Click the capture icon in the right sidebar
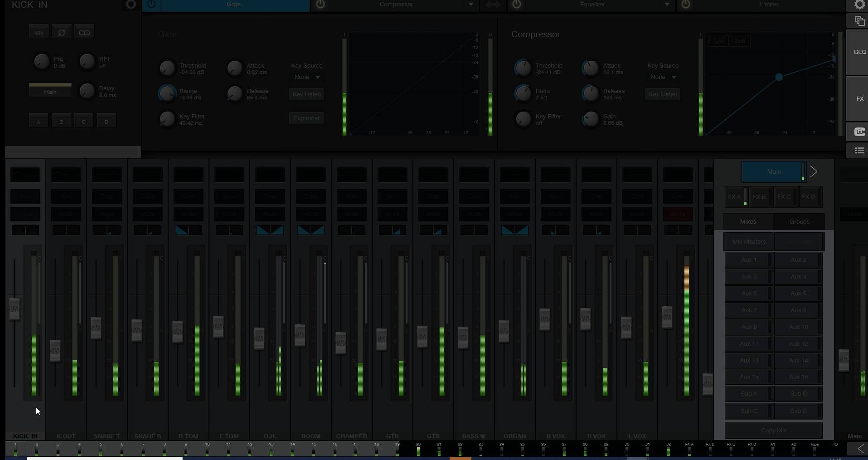Image resolution: width=868 pixels, height=460 pixels. (859, 132)
